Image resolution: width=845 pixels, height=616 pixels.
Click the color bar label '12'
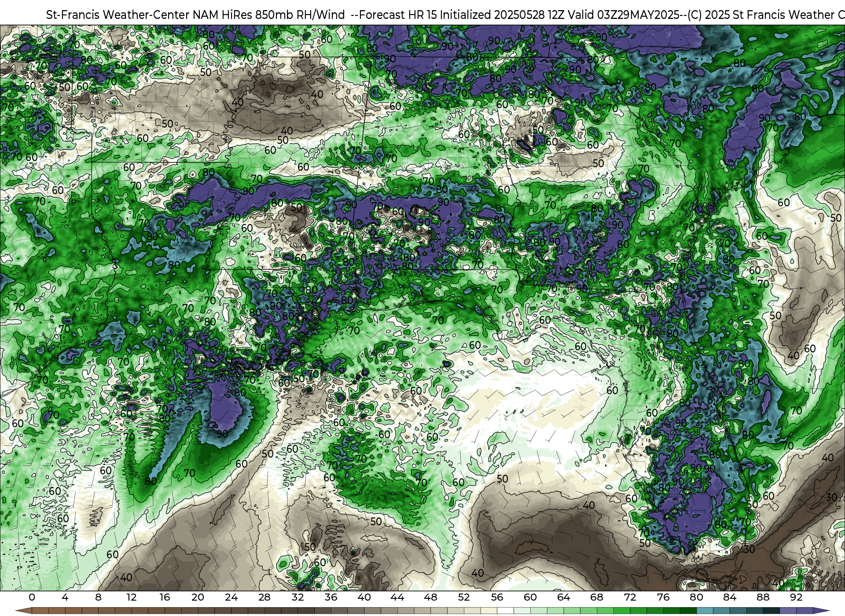point(131,598)
